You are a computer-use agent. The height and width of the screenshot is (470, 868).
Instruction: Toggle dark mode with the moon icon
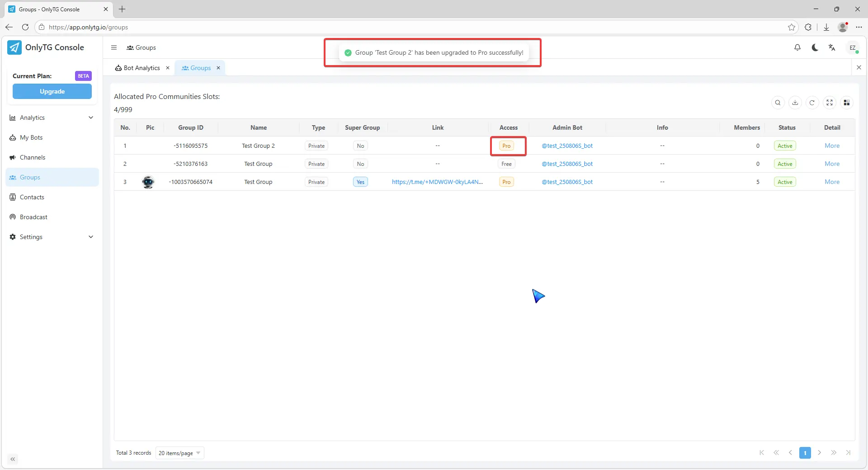(815, 47)
